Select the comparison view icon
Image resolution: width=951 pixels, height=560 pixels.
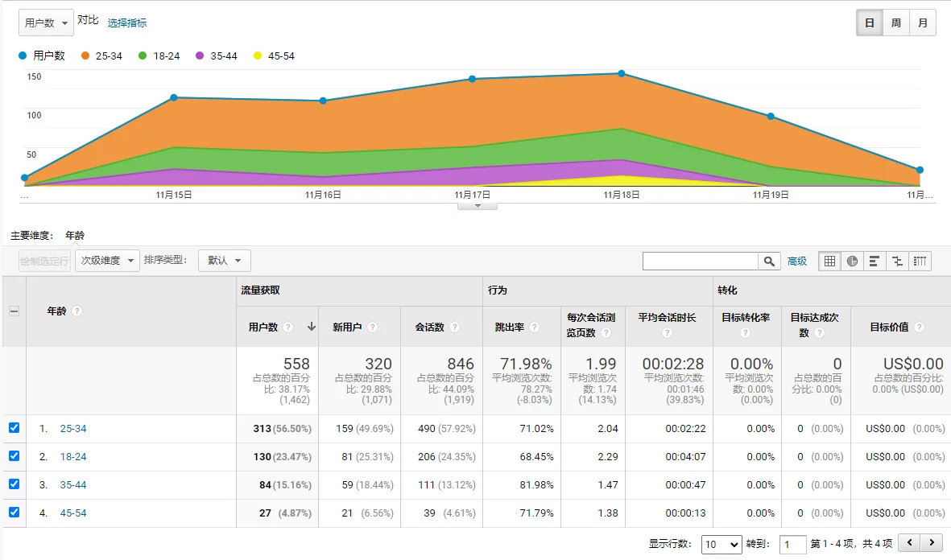click(x=897, y=261)
